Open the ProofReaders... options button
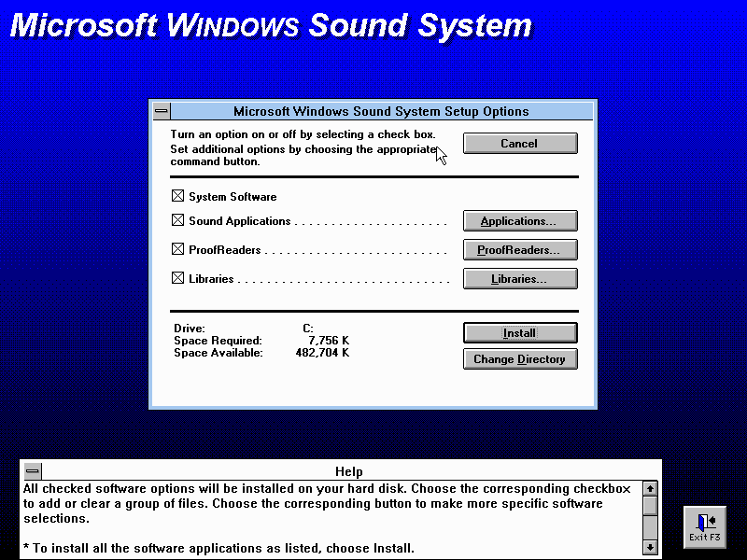 click(x=520, y=250)
